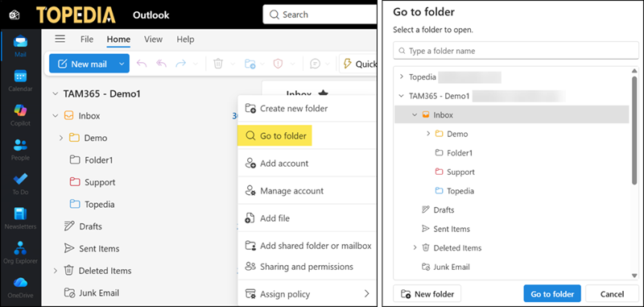Click the Reply arrow icon in ribbon
Viewport: 644px width, 307px height.
coord(142,64)
